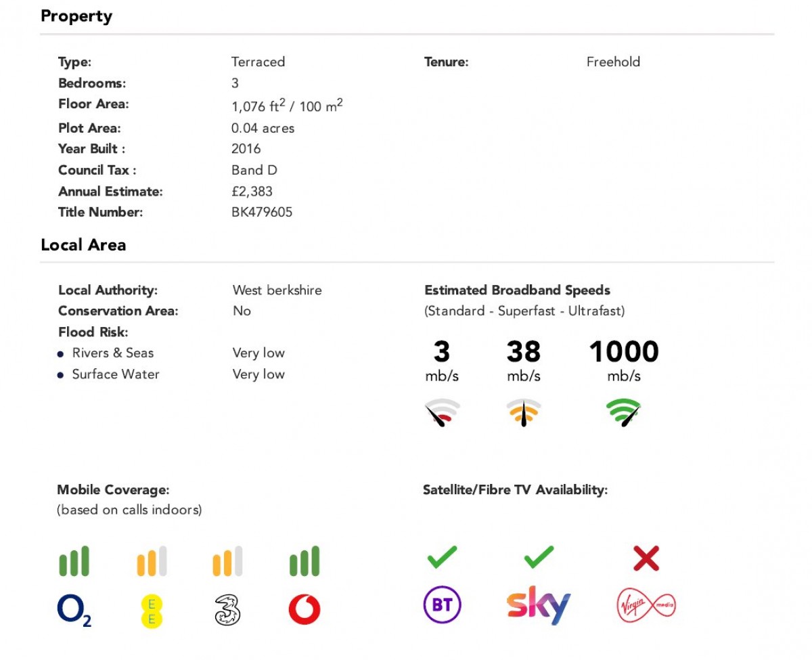Click the green checkmark above Sky

539,557
